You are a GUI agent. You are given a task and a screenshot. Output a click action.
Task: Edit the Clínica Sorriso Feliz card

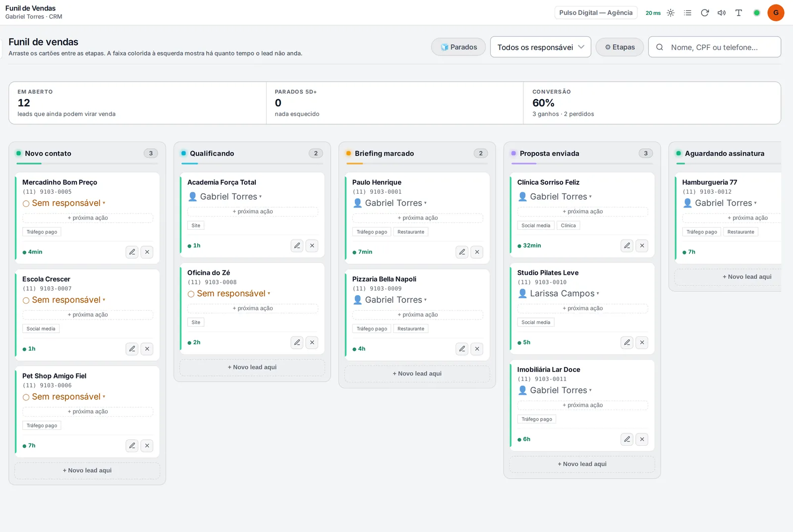pyautogui.click(x=627, y=246)
